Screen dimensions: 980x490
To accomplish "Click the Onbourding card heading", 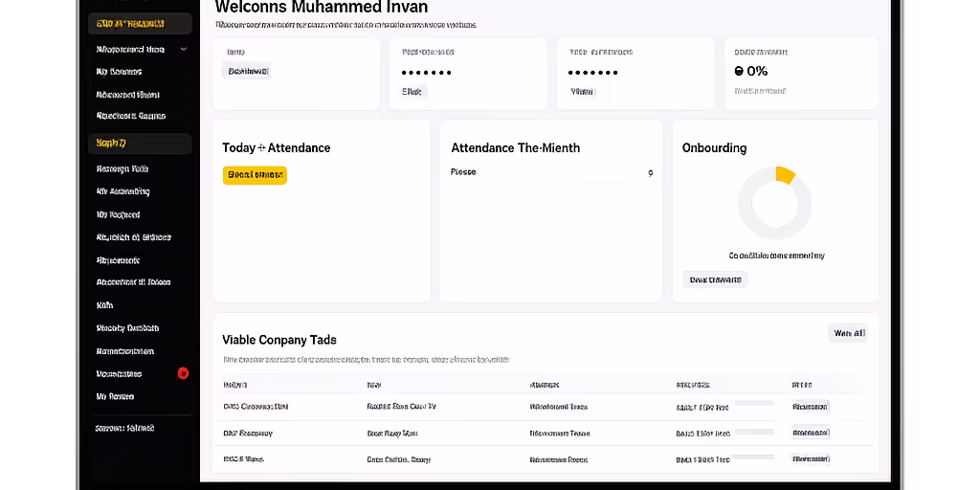I will tap(714, 148).
